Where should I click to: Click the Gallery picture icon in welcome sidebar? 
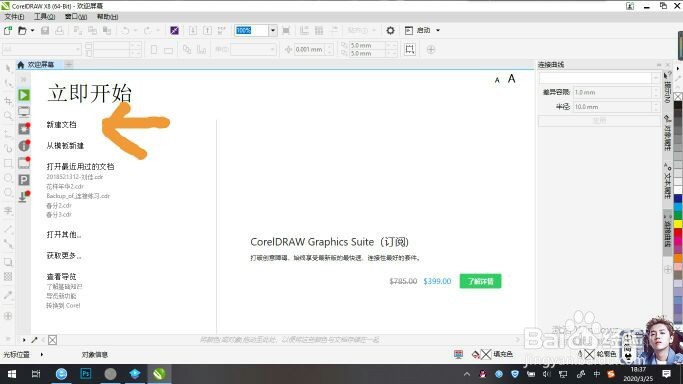24,163
